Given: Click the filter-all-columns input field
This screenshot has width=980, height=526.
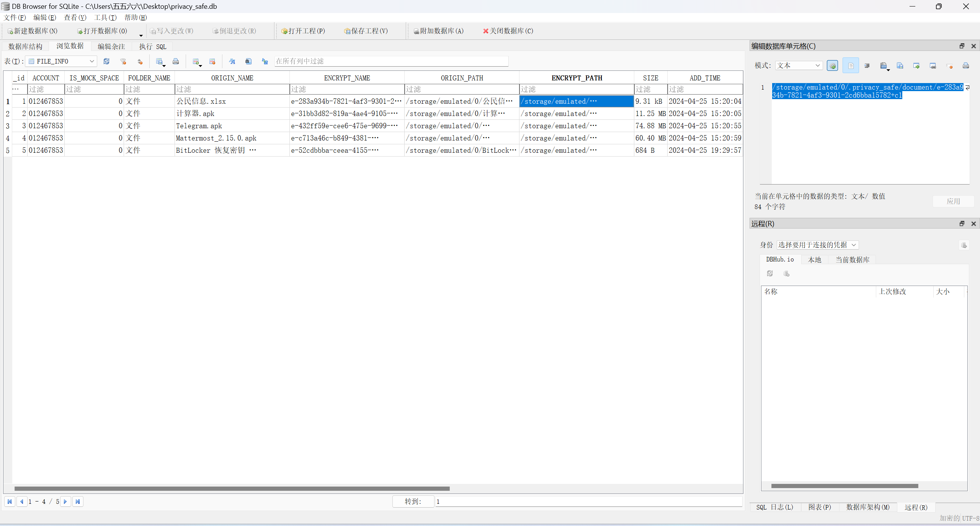Looking at the screenshot, I should pos(391,61).
